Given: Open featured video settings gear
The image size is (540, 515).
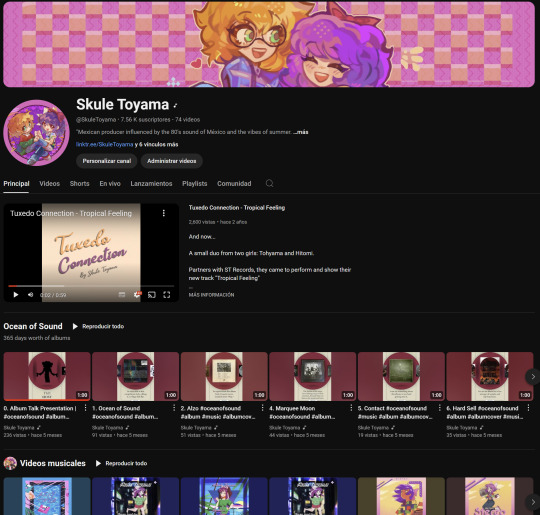Looking at the screenshot, I should pos(137,295).
